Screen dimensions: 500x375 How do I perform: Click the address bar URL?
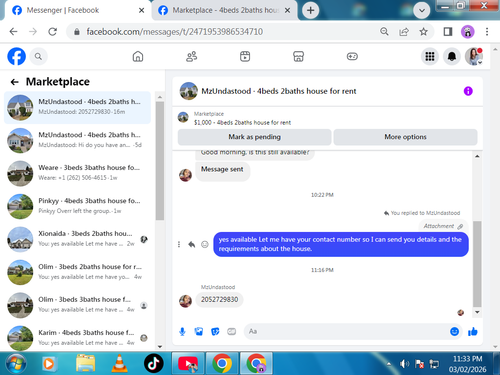click(x=174, y=32)
